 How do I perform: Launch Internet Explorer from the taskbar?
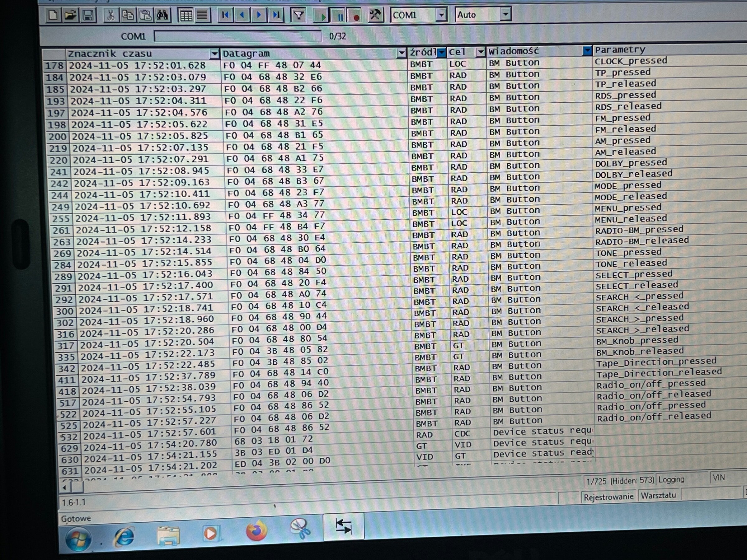[x=124, y=536]
